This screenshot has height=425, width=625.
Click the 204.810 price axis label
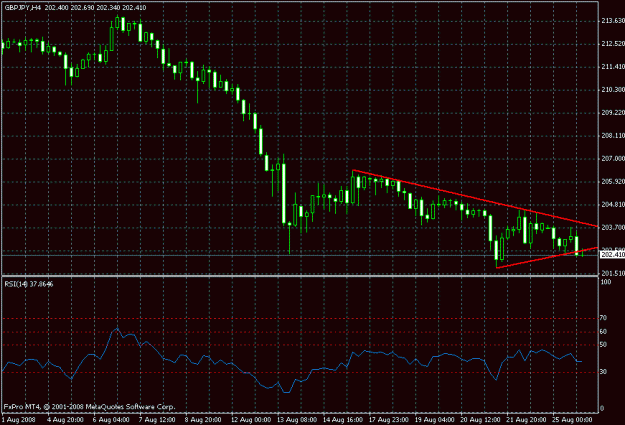613,205
